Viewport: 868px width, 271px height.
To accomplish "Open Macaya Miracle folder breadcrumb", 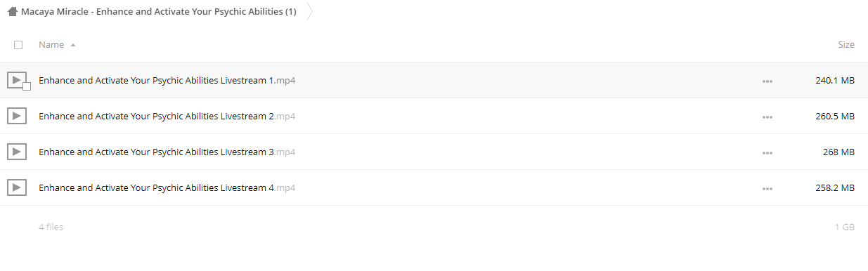I will (159, 12).
